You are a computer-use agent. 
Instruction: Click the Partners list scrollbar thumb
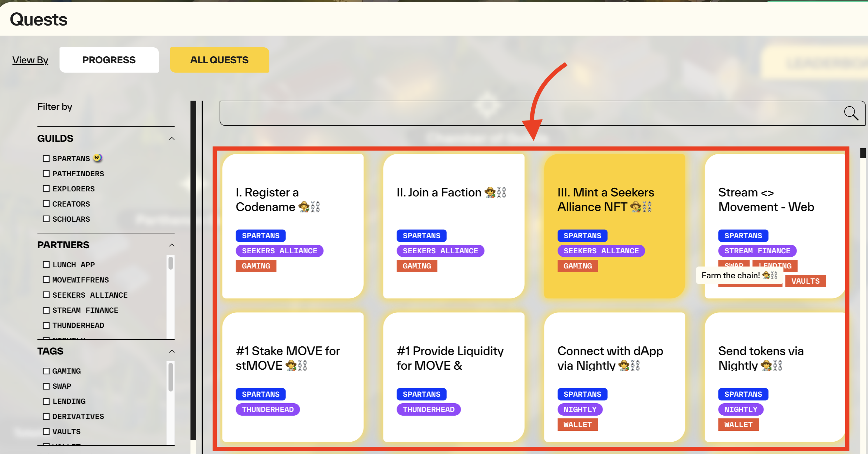[x=171, y=263]
